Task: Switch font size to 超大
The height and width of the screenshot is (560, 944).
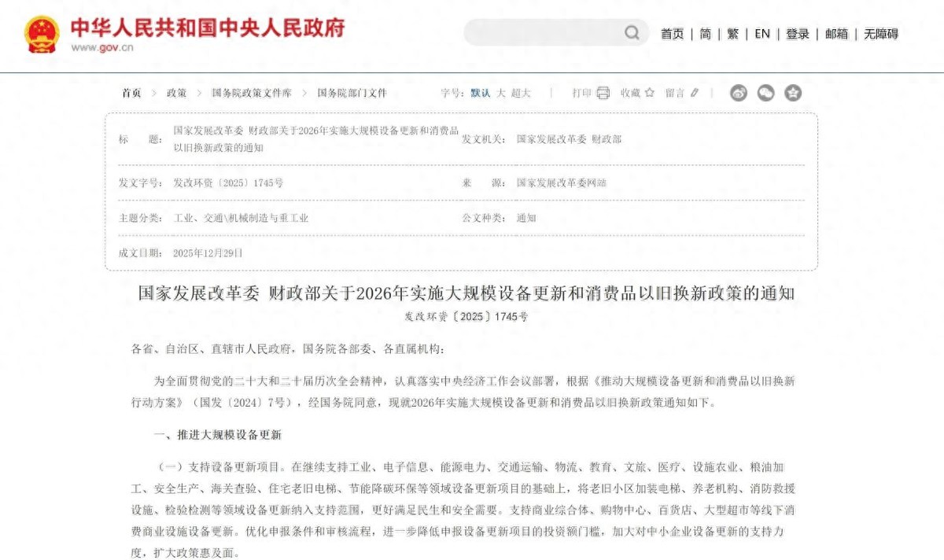Action: pyautogui.click(x=520, y=92)
